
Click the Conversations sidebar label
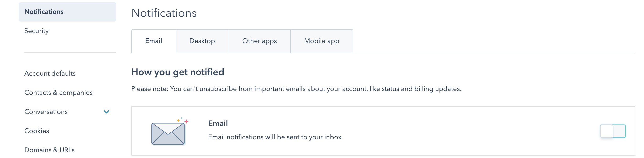(x=46, y=112)
